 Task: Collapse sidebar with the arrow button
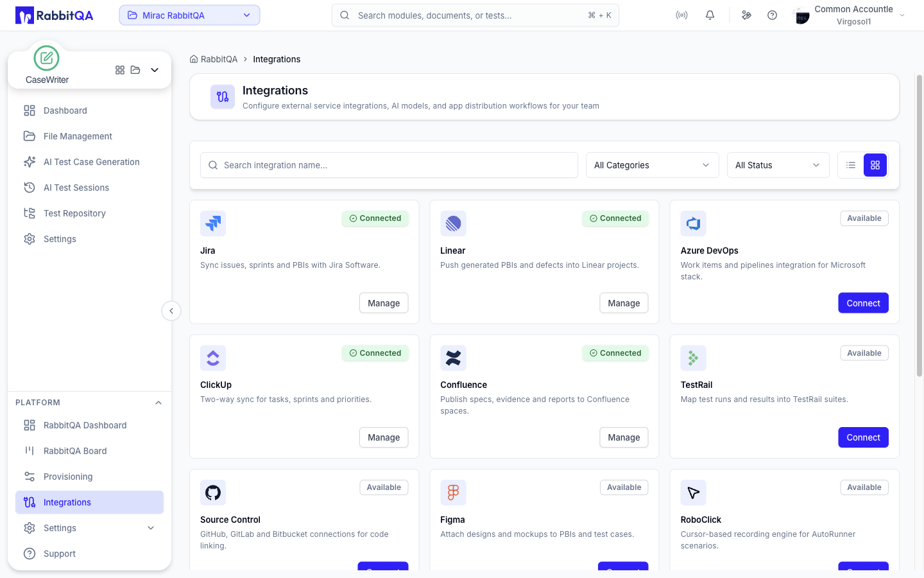point(171,311)
